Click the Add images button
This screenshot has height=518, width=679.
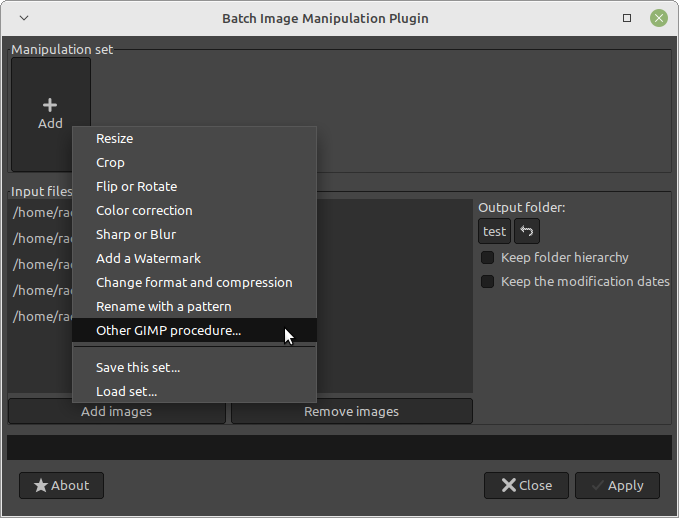tap(117, 411)
